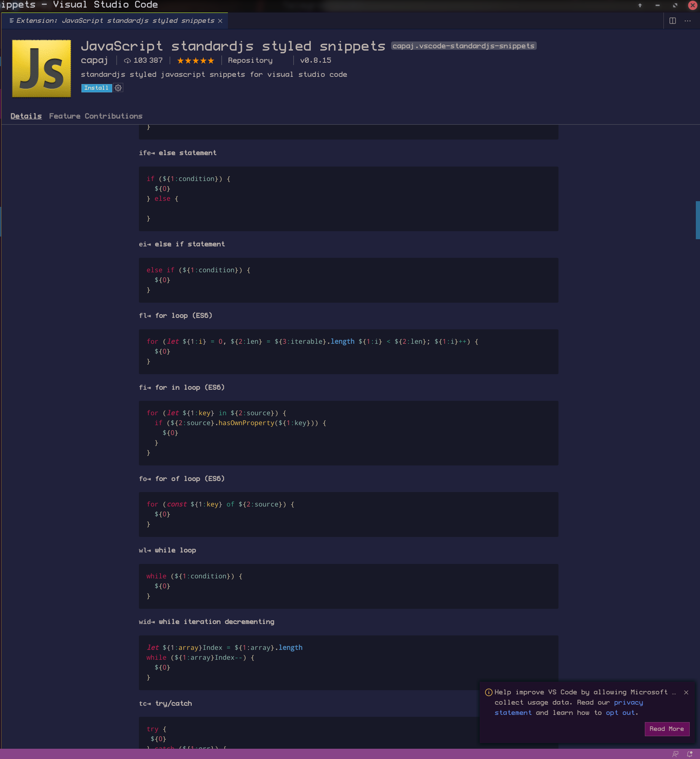This screenshot has width=700, height=759.
Task: Close the telemetry notification
Action: click(686, 692)
